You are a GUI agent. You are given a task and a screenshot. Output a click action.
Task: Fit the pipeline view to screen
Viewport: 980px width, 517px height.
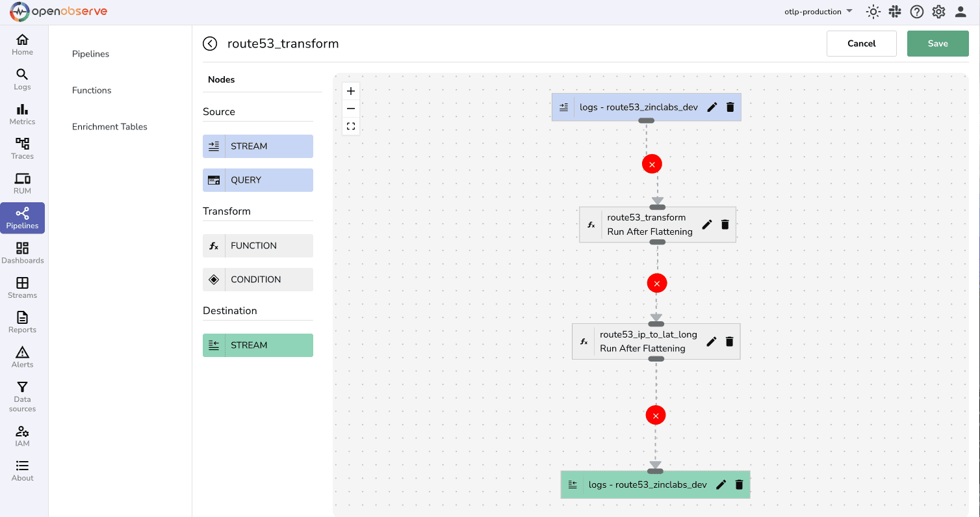point(351,126)
